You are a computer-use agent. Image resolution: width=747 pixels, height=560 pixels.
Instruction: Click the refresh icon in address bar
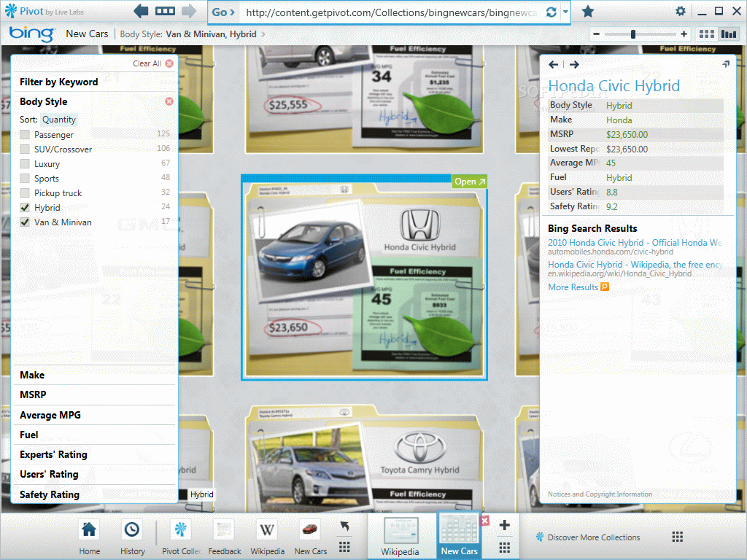pyautogui.click(x=551, y=12)
